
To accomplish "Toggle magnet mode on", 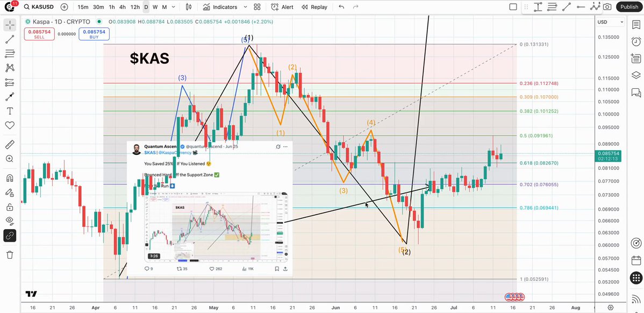I will [x=10, y=178].
